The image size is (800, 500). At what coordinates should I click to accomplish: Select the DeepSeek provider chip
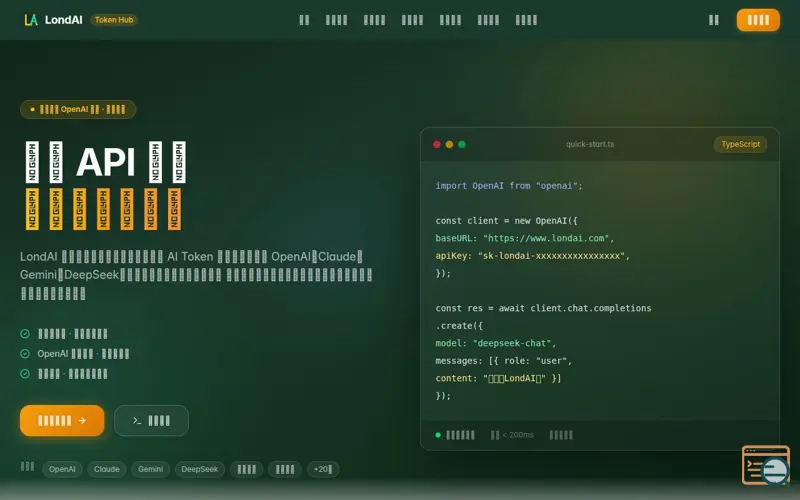(199, 469)
